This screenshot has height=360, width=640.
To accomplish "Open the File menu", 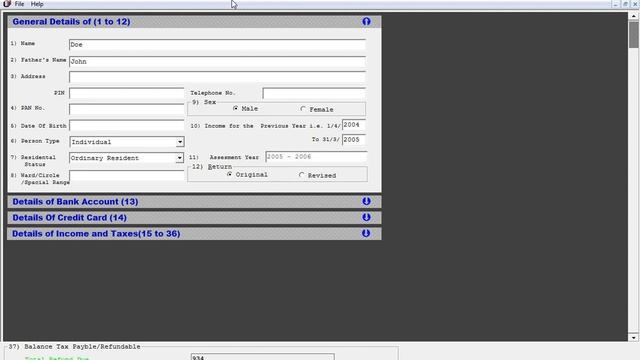I will click(x=19, y=4).
